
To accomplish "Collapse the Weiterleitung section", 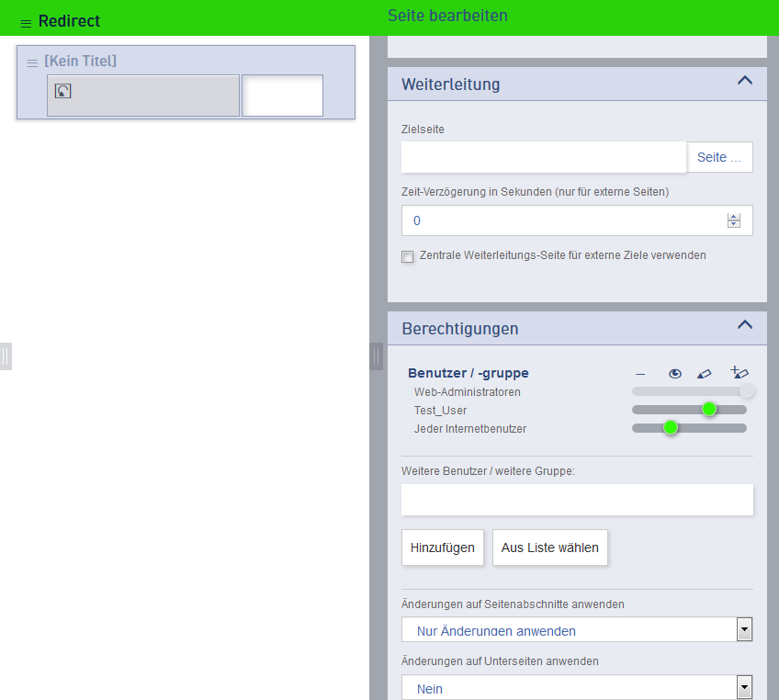I will [745, 81].
